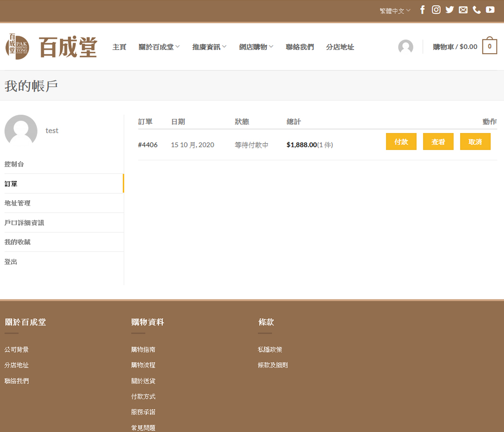
Task: Click the 關於百成堂 footer heading
Action: 25,322
